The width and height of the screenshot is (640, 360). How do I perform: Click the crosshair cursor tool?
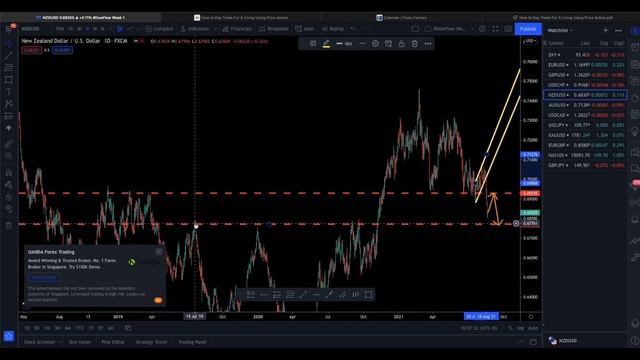coord(9,44)
